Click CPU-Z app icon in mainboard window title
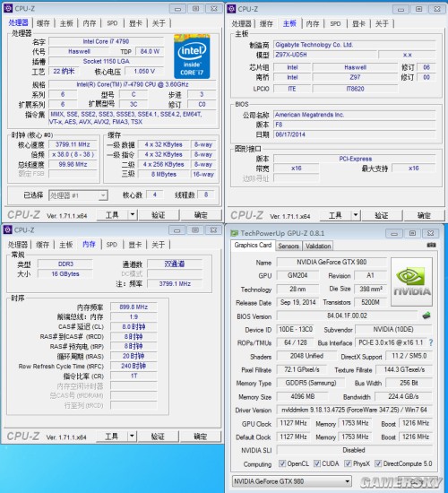 (x=231, y=9)
